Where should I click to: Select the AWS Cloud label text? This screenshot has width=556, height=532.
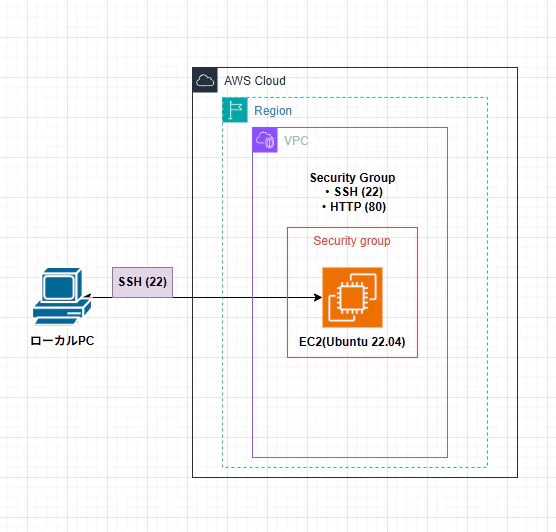(255, 81)
